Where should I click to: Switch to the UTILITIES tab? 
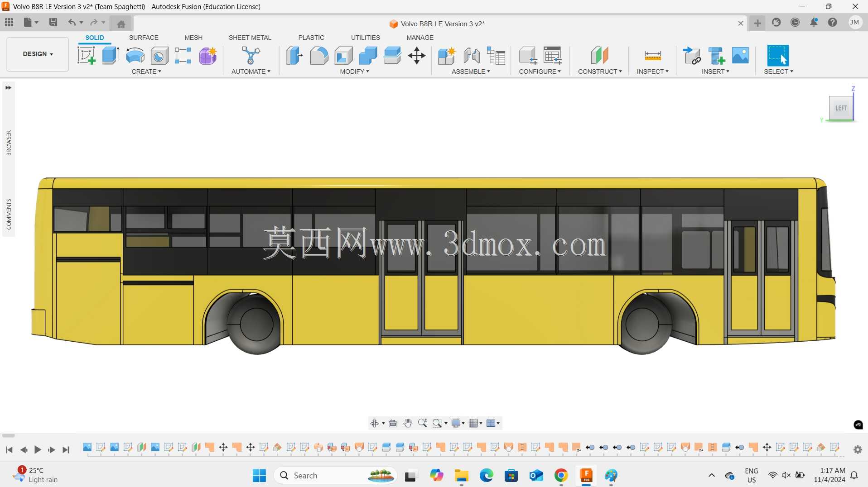tap(366, 38)
